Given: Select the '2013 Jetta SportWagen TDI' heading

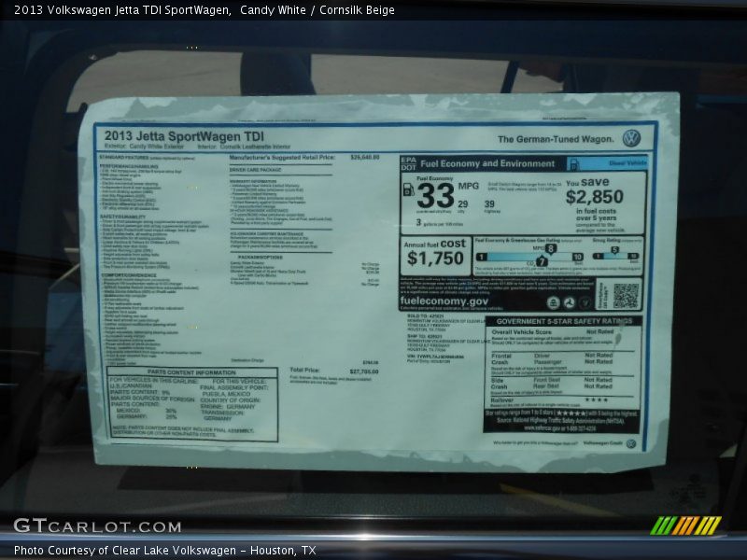Looking at the screenshot, I should coord(184,136).
